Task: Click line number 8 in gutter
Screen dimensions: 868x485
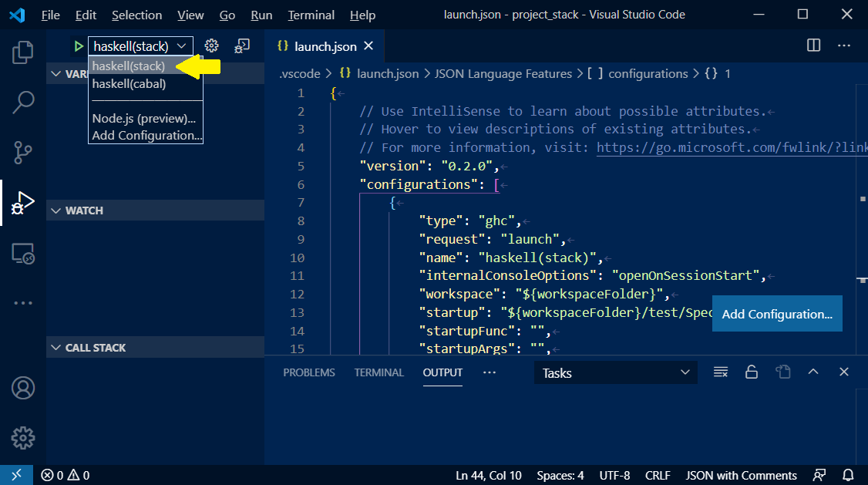Action: (301, 221)
